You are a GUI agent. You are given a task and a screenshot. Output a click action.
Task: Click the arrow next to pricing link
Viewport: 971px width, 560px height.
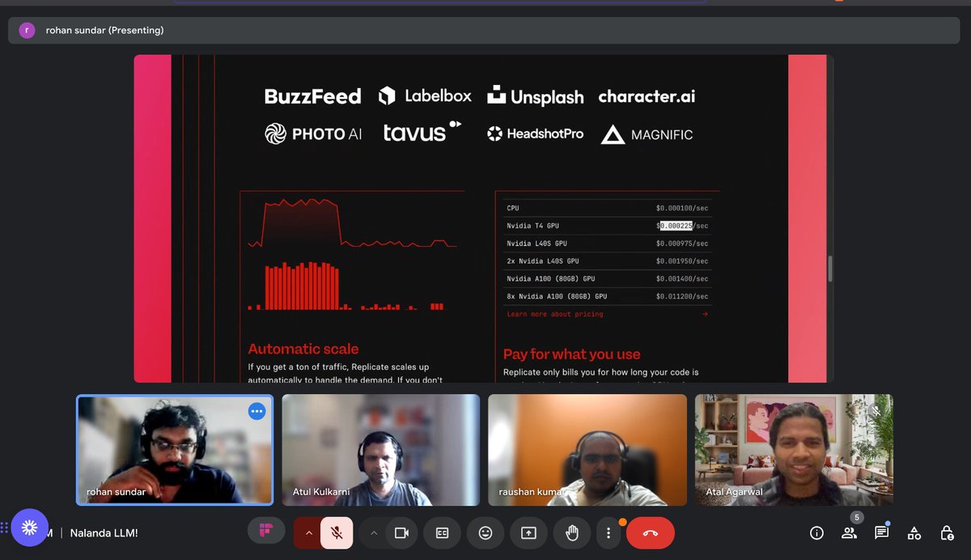[705, 314]
